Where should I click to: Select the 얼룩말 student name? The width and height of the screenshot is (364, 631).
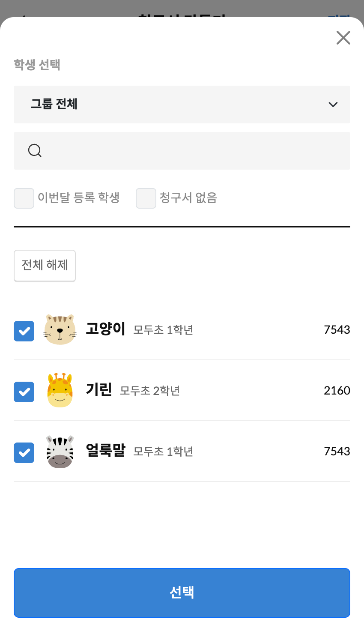tap(105, 451)
